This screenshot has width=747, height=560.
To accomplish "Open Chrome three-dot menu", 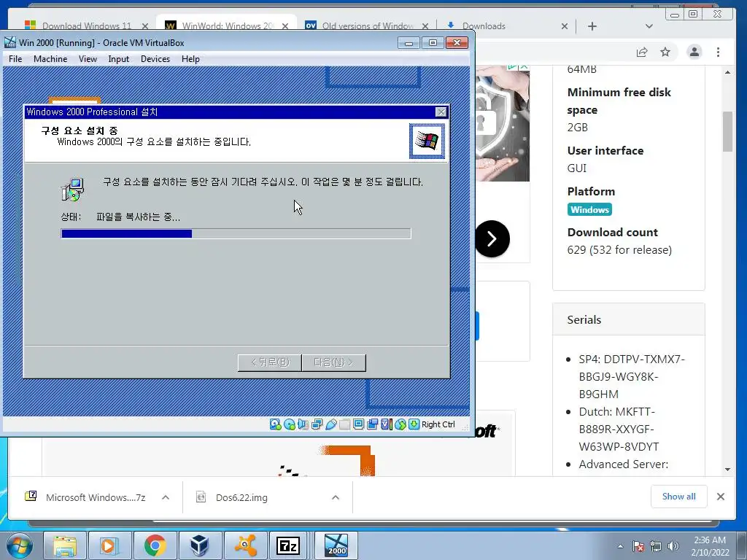I will tap(718, 52).
